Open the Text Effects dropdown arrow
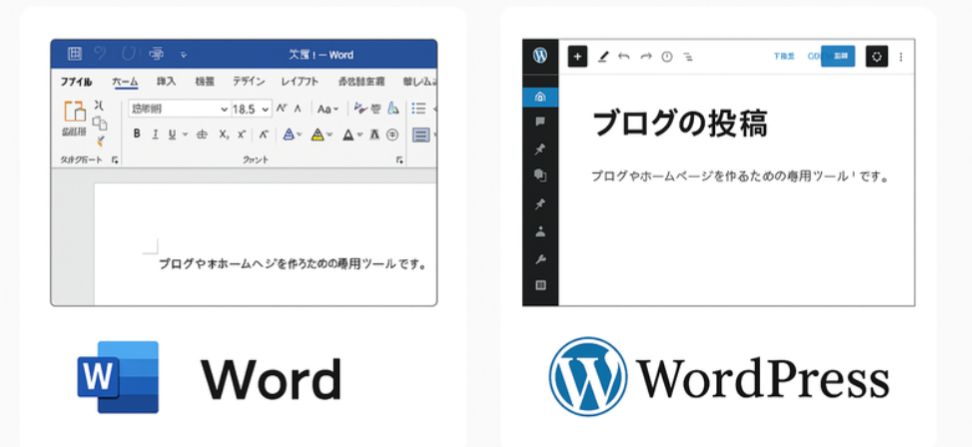This screenshot has height=447, width=972. coord(299,135)
